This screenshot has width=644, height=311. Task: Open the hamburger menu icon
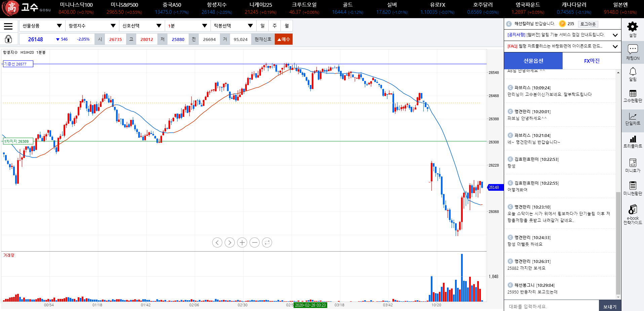8,26
